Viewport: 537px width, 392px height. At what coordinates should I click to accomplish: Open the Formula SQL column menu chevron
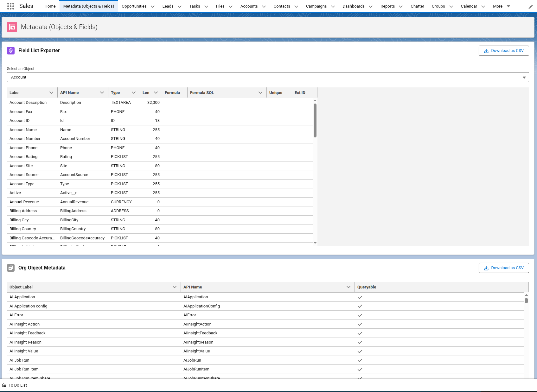[x=260, y=93]
